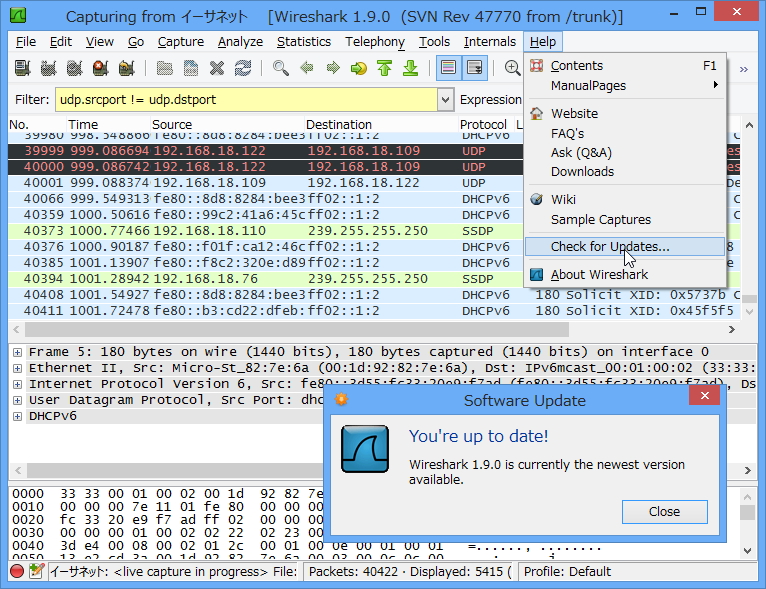Click the Profile: Default status entry

click(567, 571)
